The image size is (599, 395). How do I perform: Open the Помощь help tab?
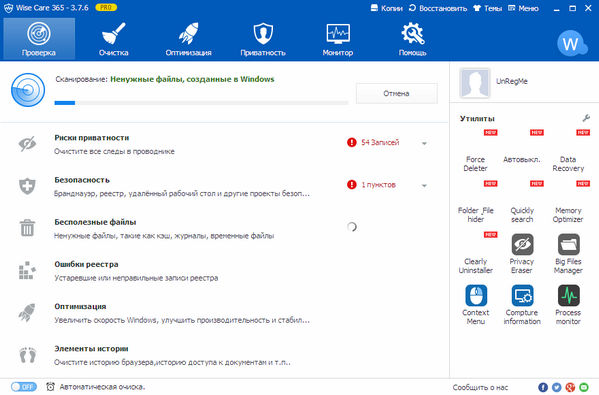(x=413, y=39)
